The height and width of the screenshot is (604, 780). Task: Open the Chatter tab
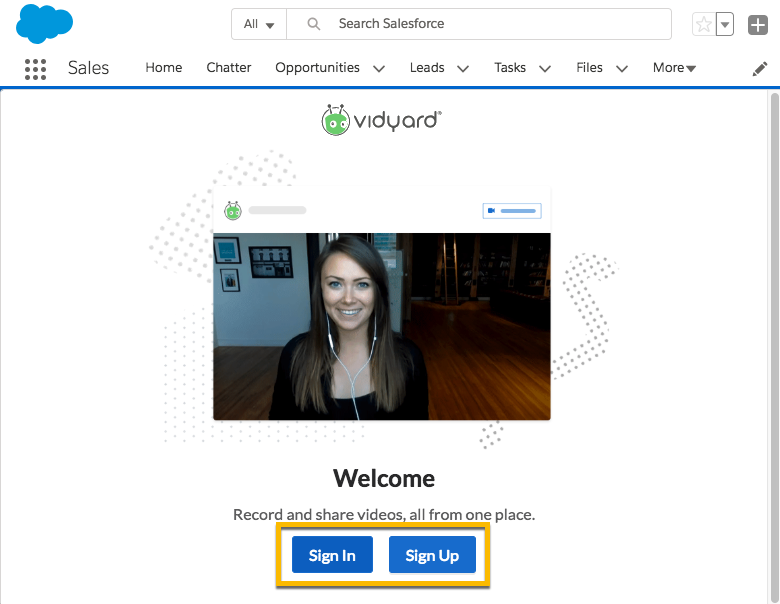[229, 68]
